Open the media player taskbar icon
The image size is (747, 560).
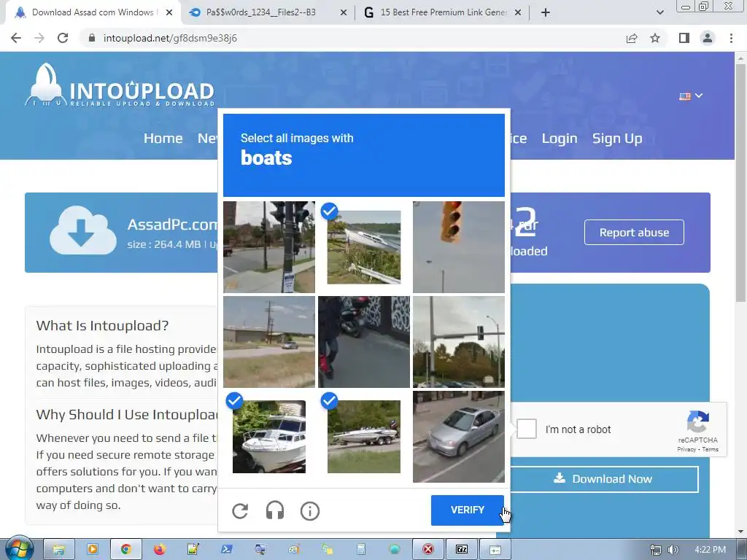93,549
